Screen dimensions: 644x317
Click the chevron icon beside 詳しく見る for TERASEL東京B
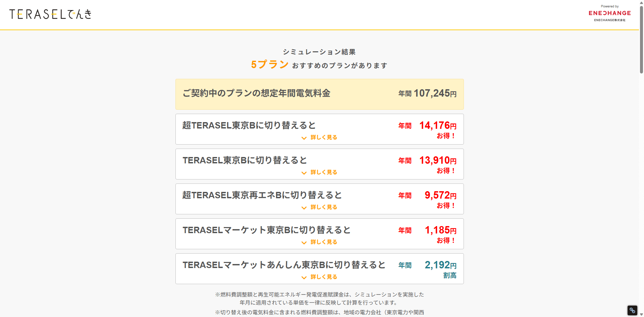(304, 173)
